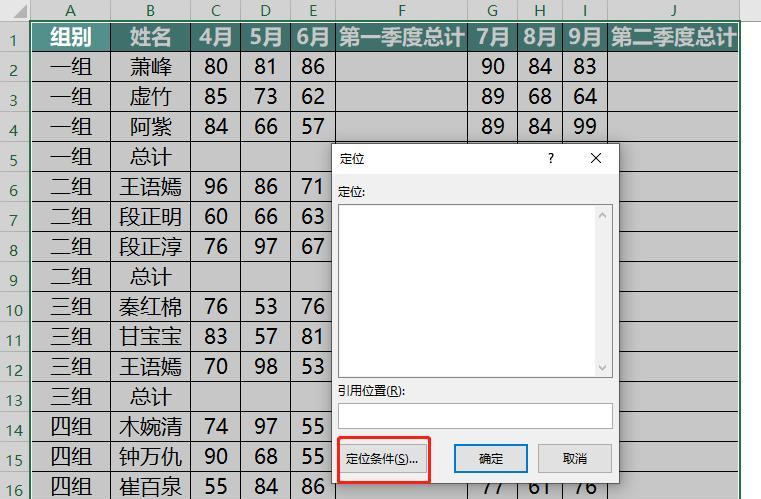Click the 5月 header cell
The width and height of the screenshot is (761, 499).
pos(265,37)
